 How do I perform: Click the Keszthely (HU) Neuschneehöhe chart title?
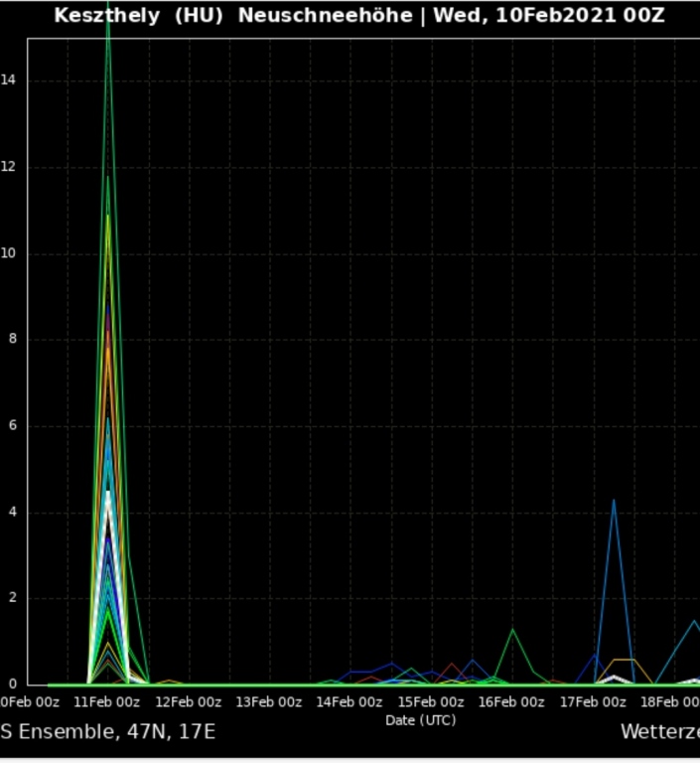(x=359, y=16)
